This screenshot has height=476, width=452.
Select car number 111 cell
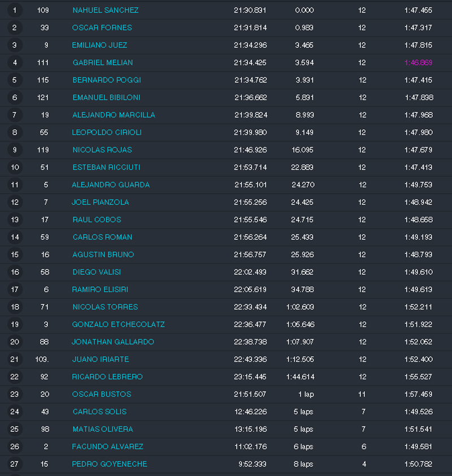point(43,63)
